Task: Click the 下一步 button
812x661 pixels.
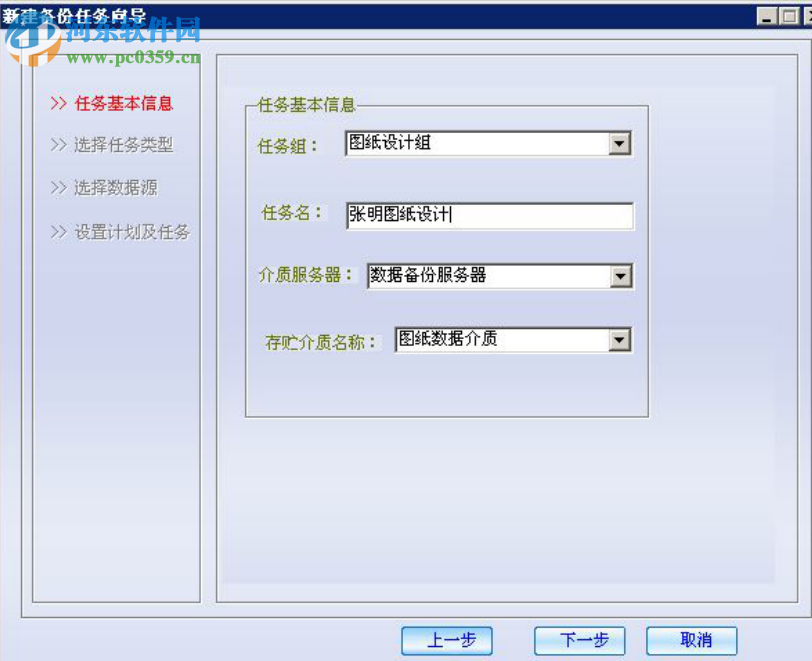Action: tap(580, 641)
